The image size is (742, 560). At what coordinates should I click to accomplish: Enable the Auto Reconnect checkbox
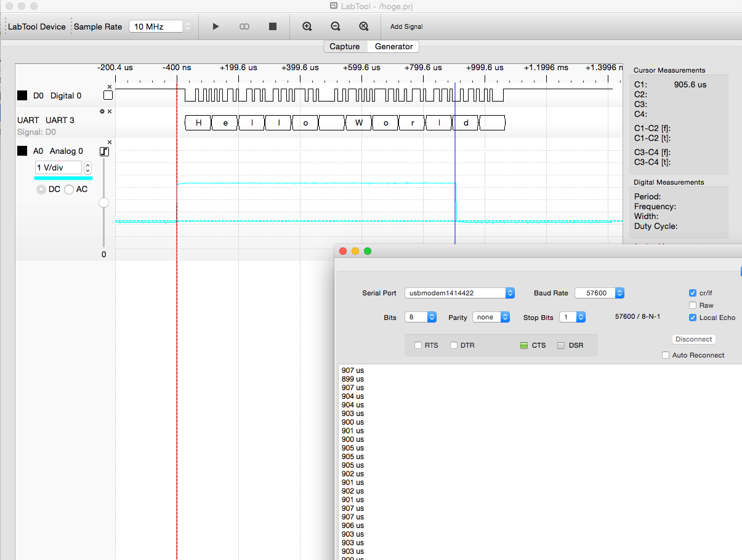(x=666, y=355)
